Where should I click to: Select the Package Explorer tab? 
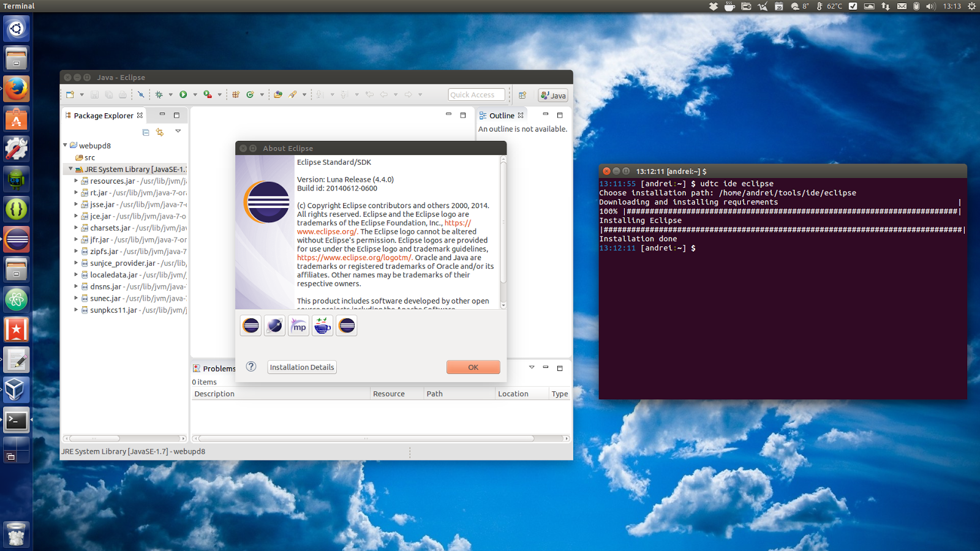click(104, 115)
